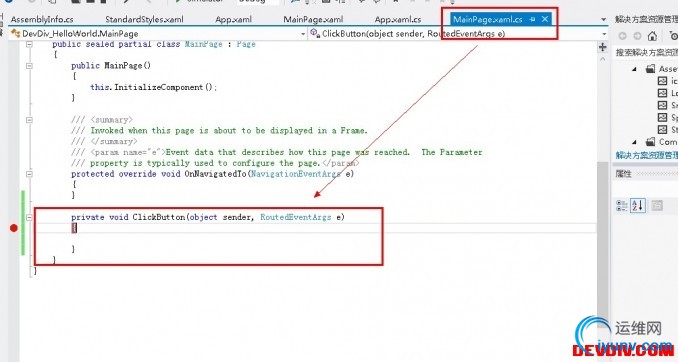Viewport: 678px width, 362px height.
Task: Click the 'protected override void OnNavigatedTo' line
Action: pos(212,174)
